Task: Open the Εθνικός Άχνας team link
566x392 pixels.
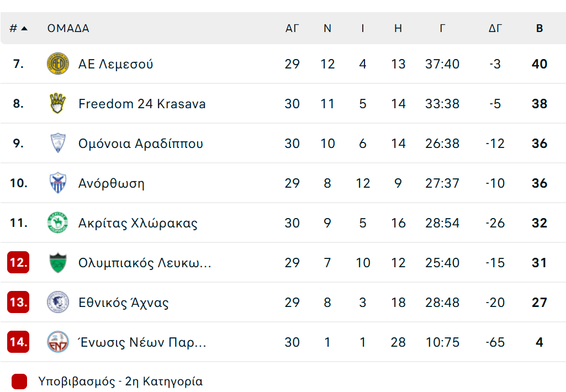Action: 124,303
